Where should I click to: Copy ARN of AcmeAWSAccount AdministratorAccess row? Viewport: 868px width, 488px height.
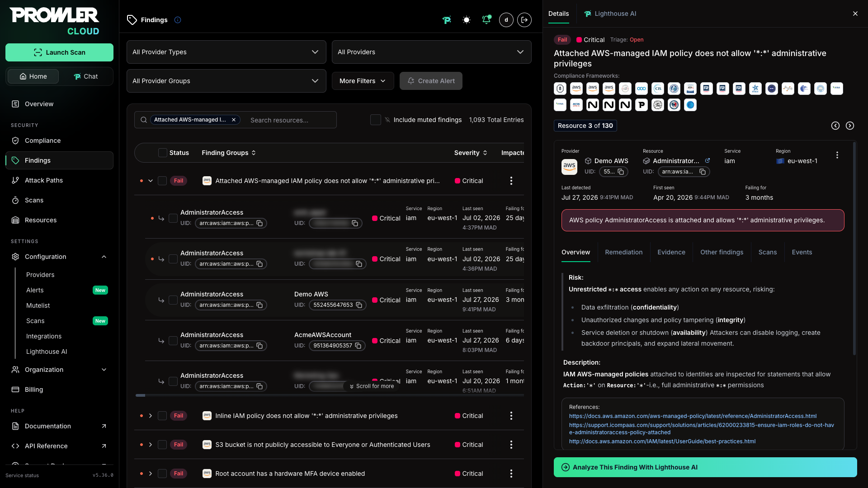click(x=259, y=346)
